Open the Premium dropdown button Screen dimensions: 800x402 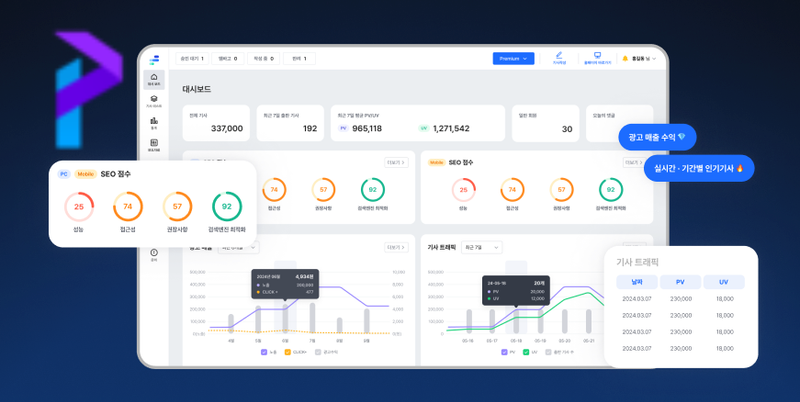coord(513,59)
